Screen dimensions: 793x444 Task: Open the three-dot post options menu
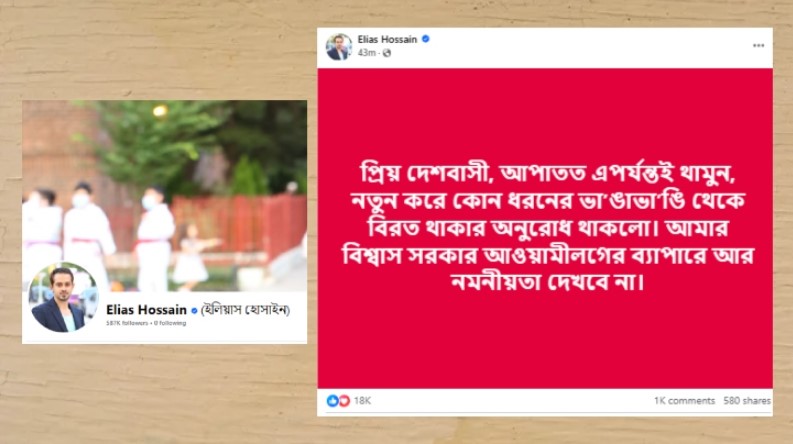(x=758, y=46)
